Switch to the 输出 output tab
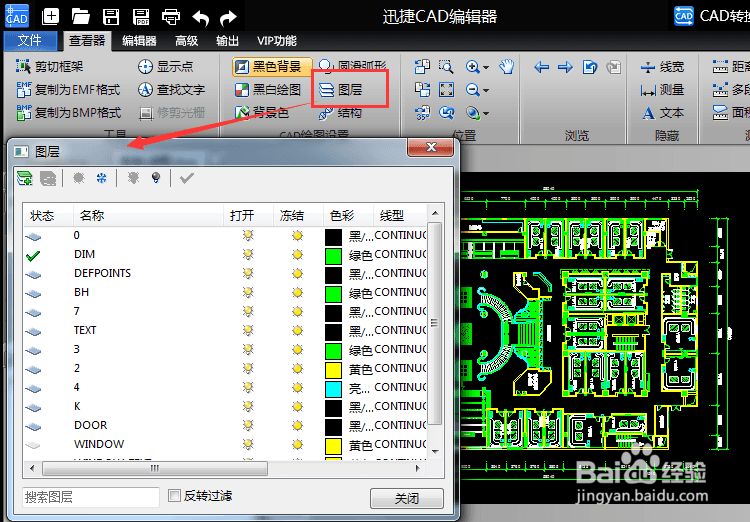This screenshot has height=522, width=750. (x=227, y=41)
